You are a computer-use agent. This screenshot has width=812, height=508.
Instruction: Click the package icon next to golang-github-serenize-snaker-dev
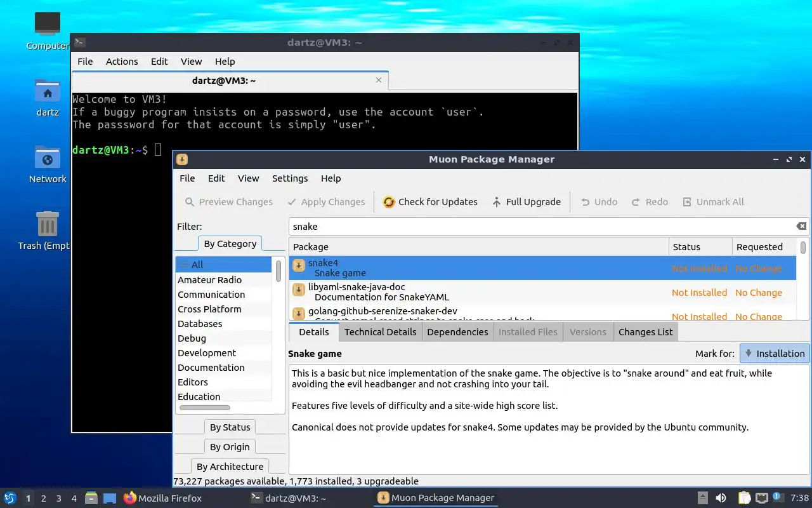tap(299, 314)
